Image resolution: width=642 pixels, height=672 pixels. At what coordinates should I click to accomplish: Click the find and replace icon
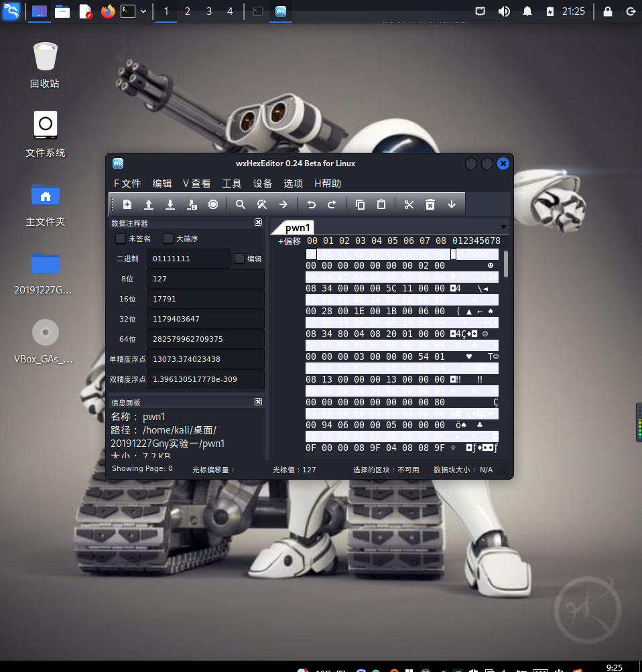[262, 205]
